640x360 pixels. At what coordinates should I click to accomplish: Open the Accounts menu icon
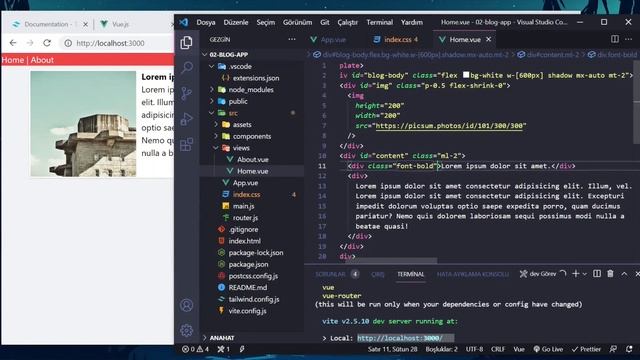[x=187, y=305]
